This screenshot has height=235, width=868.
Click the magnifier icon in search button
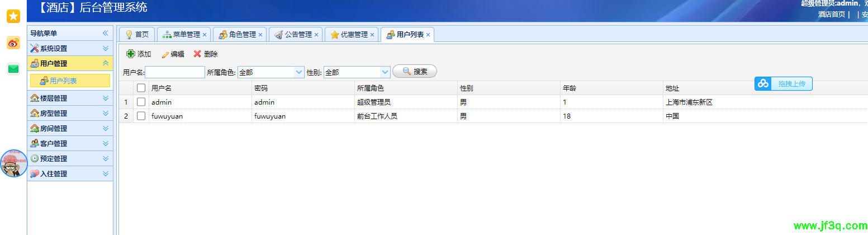tap(407, 72)
